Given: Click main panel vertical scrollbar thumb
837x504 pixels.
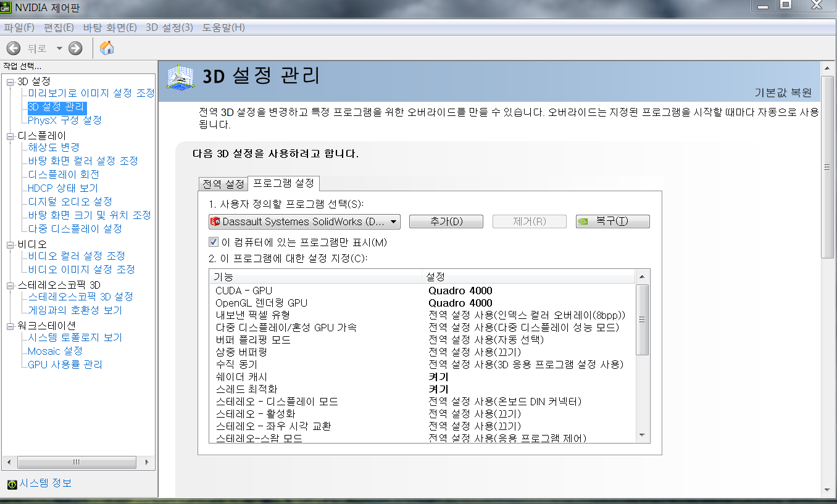Looking at the screenshot, I should [828, 167].
